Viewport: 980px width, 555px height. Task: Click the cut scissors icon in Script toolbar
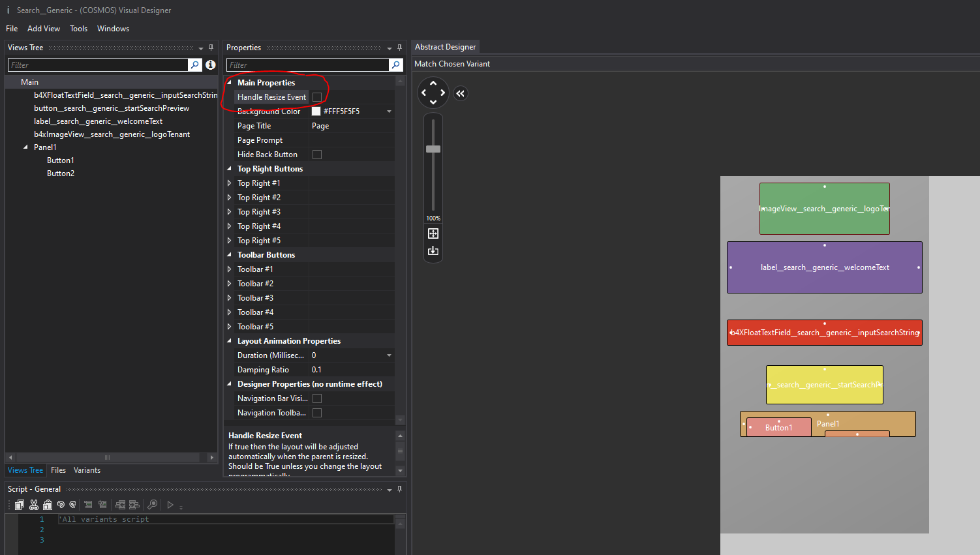pyautogui.click(x=34, y=505)
